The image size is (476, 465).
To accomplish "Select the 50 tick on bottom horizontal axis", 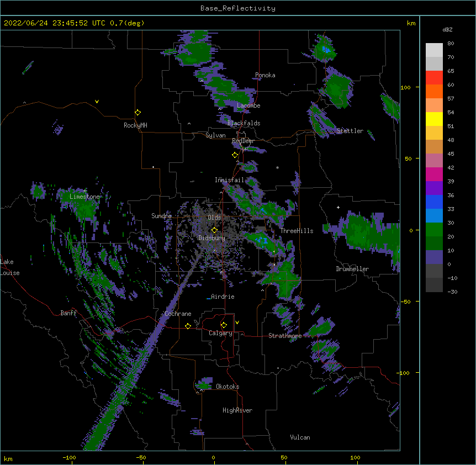I will tap(284, 458).
